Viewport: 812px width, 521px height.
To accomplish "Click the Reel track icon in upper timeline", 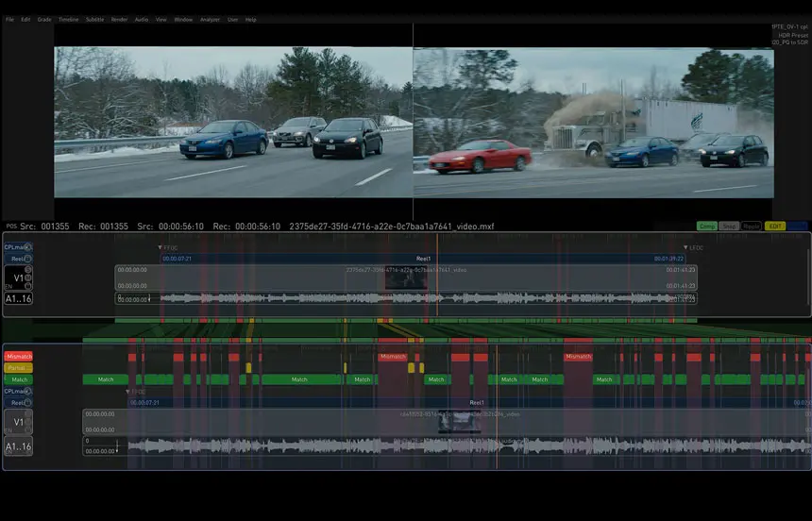I will [x=28, y=259].
